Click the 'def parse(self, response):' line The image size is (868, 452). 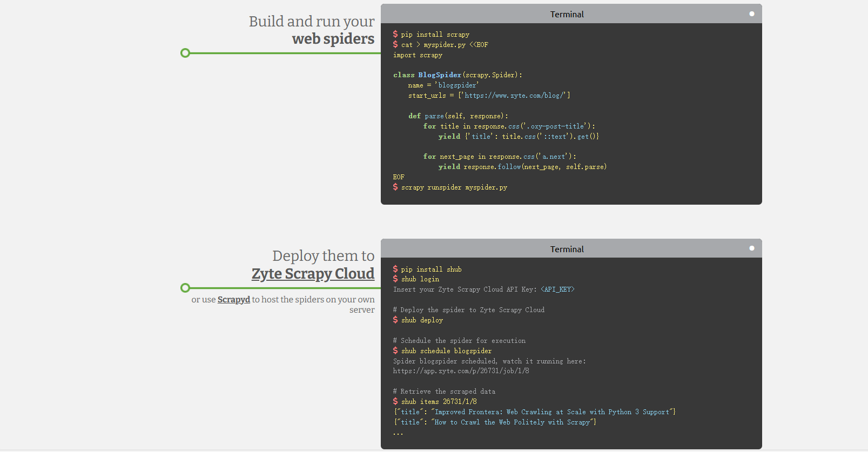[458, 116]
